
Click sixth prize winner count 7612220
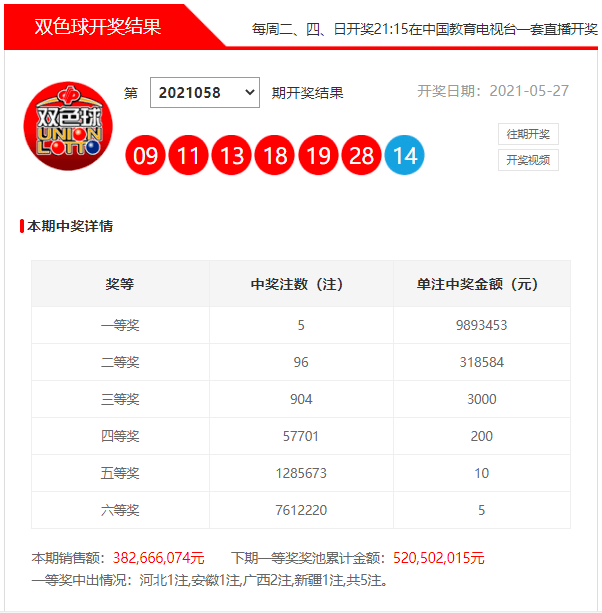pos(301,510)
